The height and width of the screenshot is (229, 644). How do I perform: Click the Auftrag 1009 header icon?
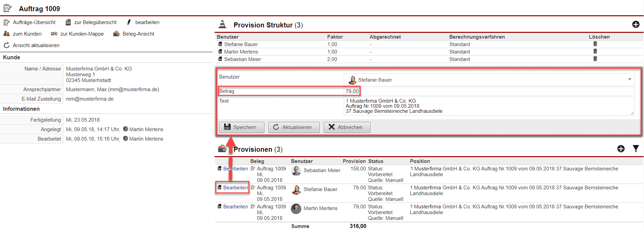coord(7,8)
